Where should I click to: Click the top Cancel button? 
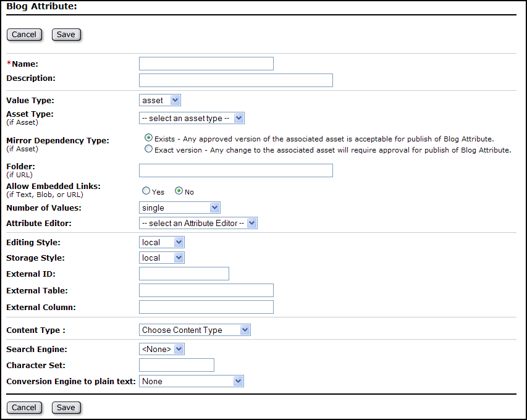pyautogui.click(x=24, y=35)
